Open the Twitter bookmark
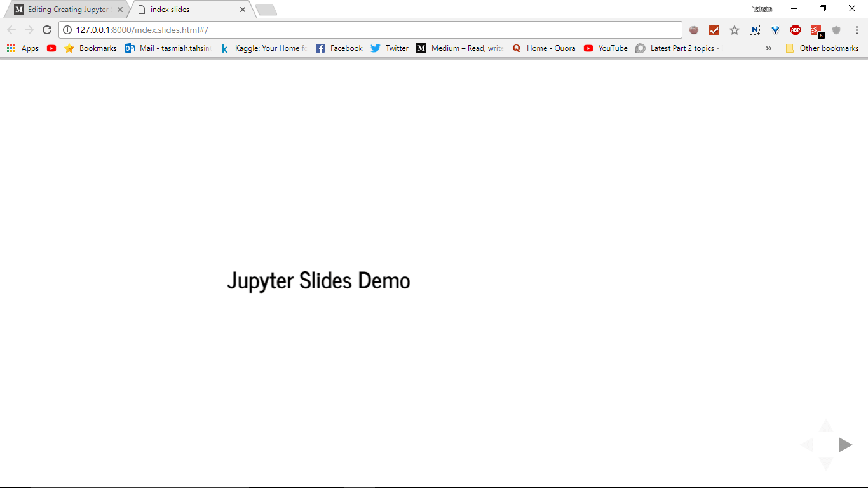Viewport: 868px width, 488px height. tap(390, 48)
